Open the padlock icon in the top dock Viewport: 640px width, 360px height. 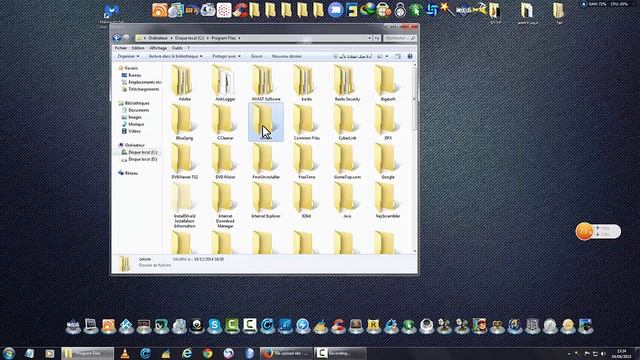click(x=400, y=10)
